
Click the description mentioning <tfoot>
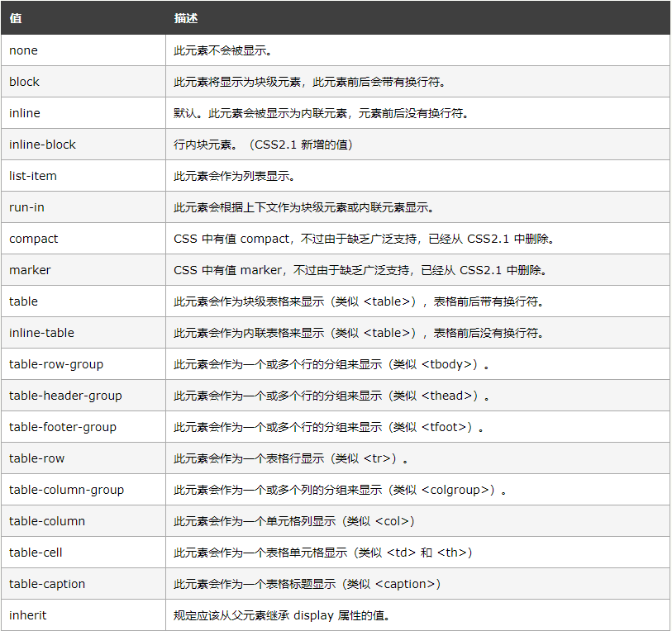(329, 427)
